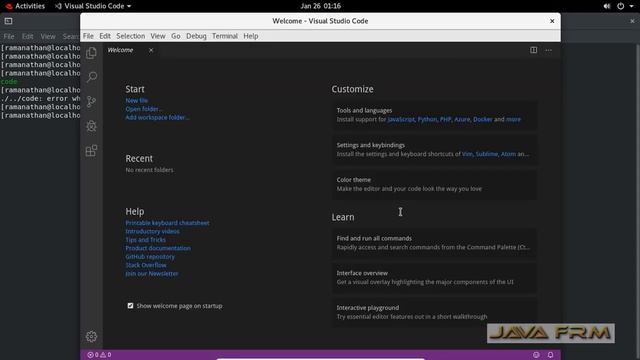
Task: Click the feedback smiley in status bar
Action: tap(536, 355)
